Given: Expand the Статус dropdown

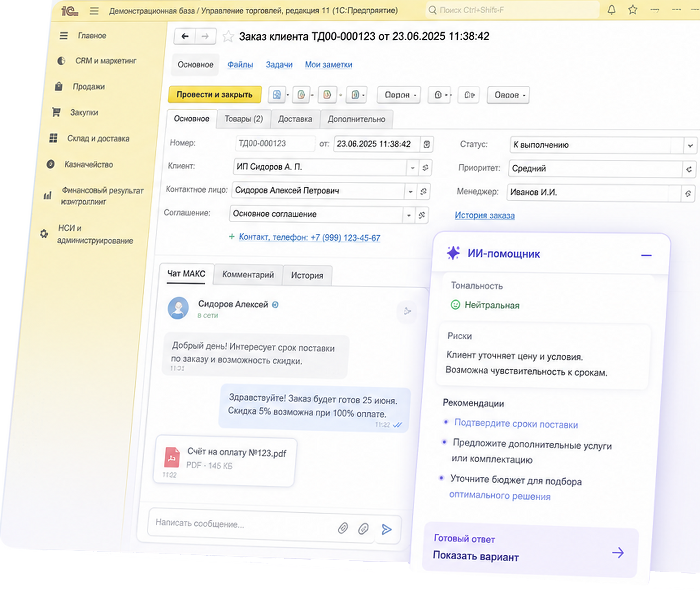Looking at the screenshot, I should [690, 146].
